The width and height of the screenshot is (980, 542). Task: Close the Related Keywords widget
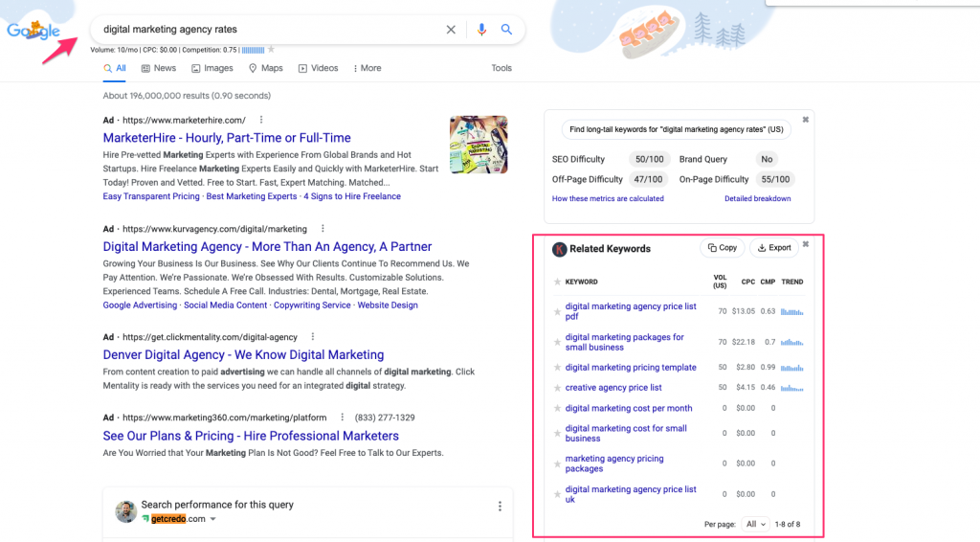click(806, 244)
